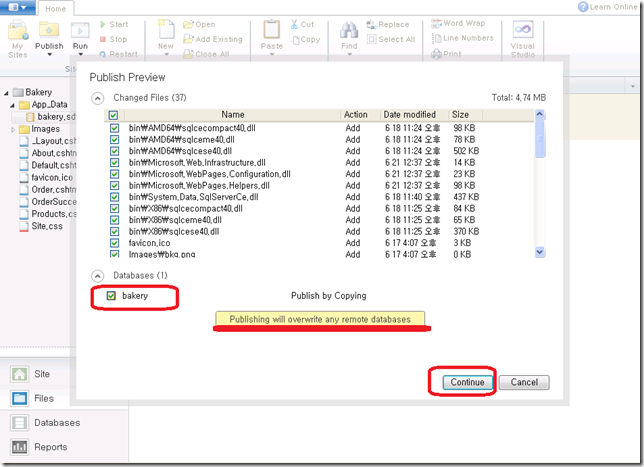Sort by Size column header

460,115
